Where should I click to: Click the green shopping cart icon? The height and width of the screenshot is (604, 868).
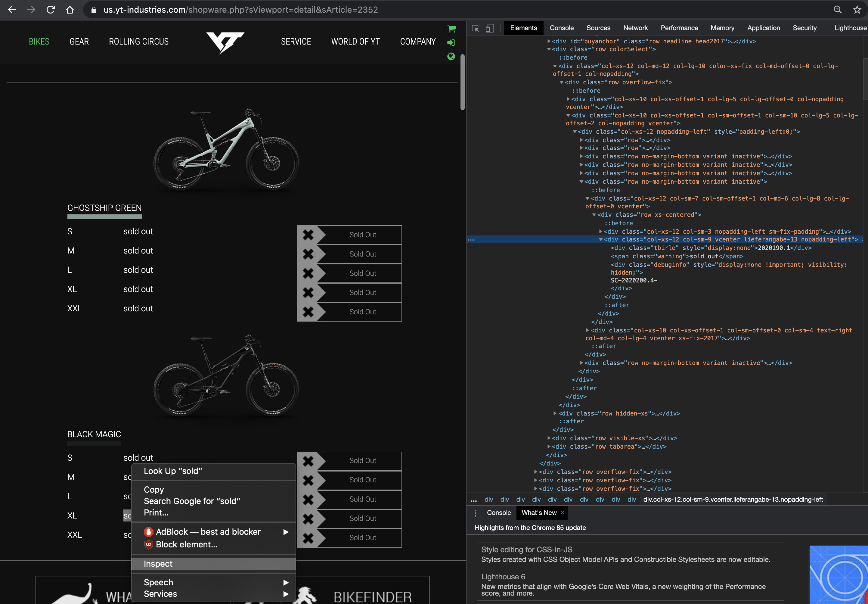[x=451, y=29]
